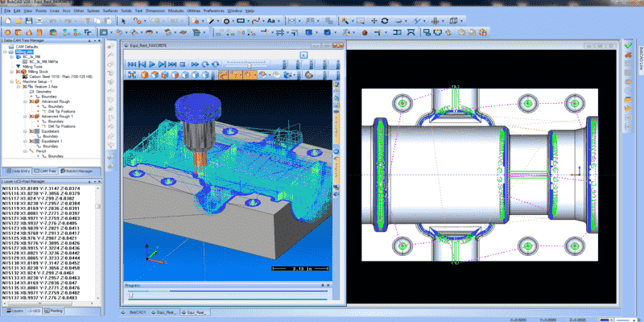Click the G-code panel vertical scrollbar

point(97,245)
